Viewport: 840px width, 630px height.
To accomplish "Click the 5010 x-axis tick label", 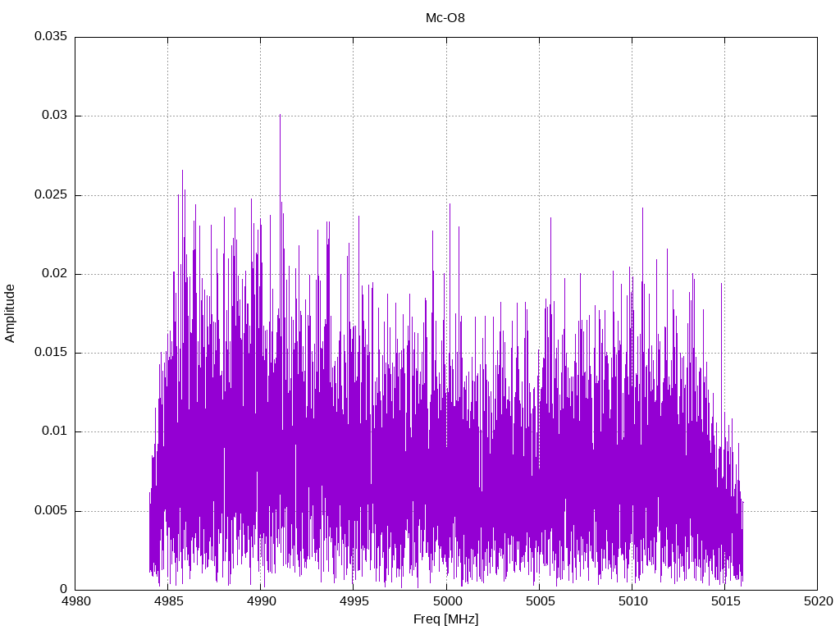I will (632, 601).
